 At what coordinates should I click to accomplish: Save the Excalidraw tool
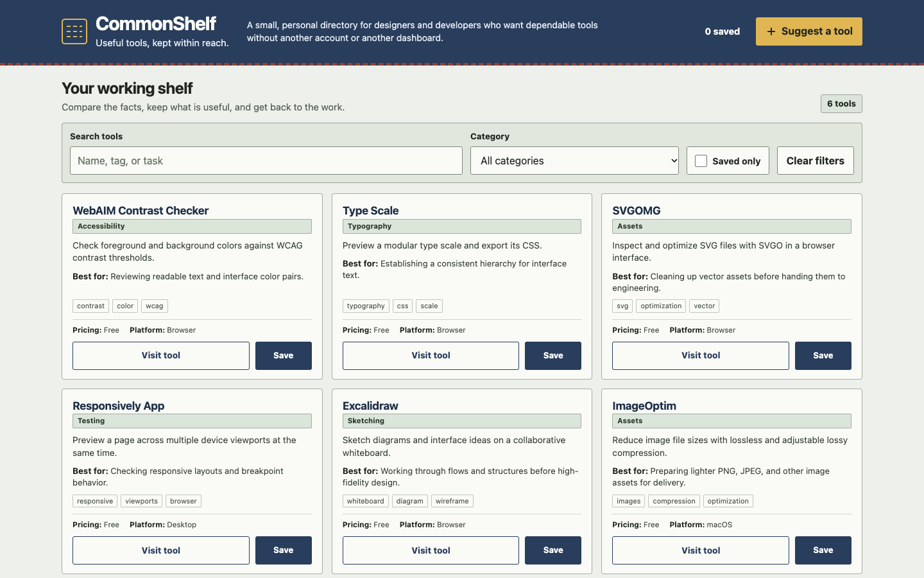[x=553, y=550]
